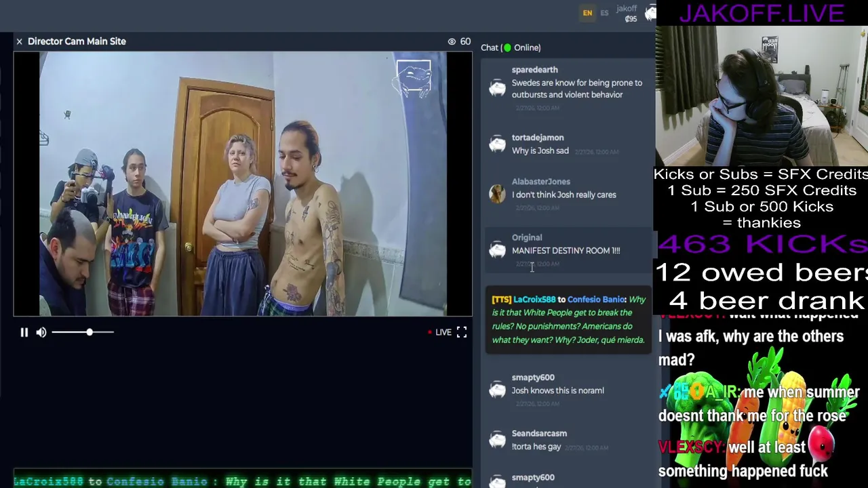Image resolution: width=868 pixels, height=488 pixels.
Task: Pause the live video stream
Action: pos(24,332)
